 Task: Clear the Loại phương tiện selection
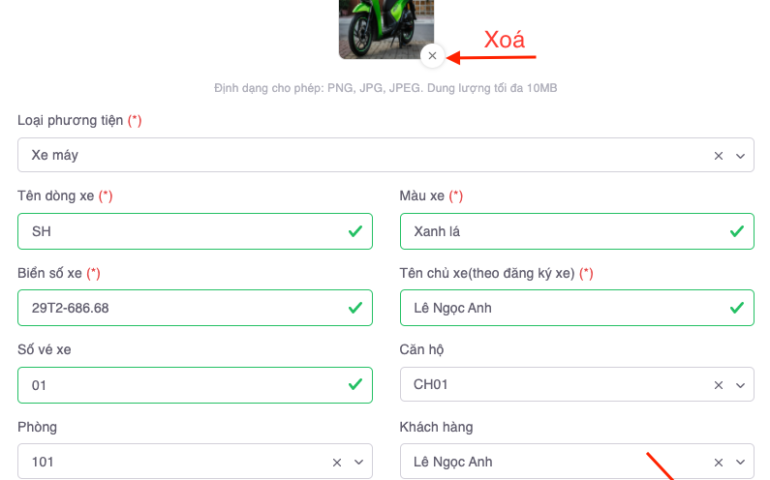(x=718, y=155)
